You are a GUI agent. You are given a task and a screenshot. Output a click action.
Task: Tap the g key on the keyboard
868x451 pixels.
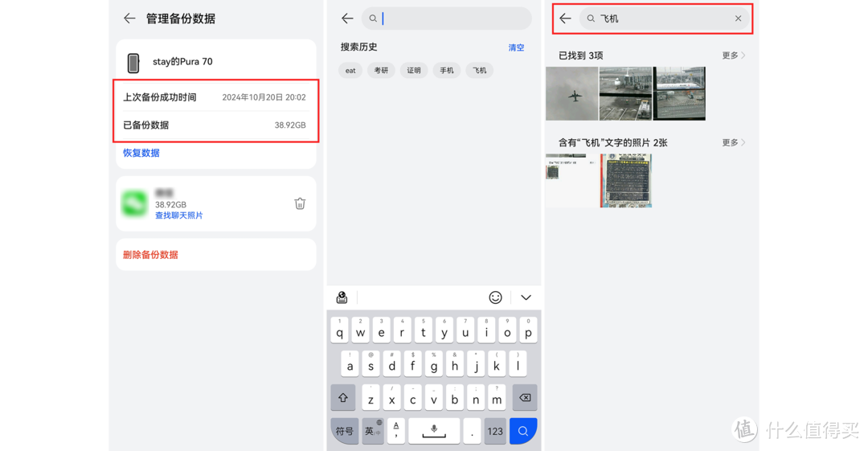click(434, 363)
